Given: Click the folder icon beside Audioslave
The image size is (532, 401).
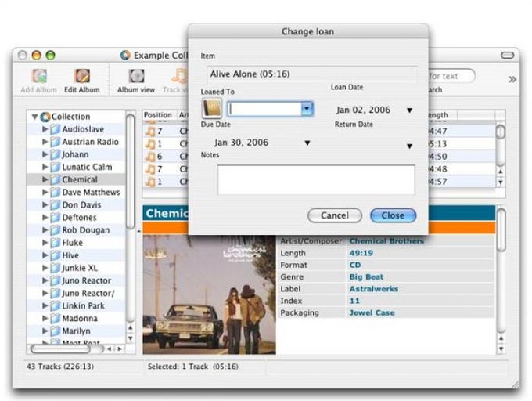Looking at the screenshot, I should coord(55,129).
